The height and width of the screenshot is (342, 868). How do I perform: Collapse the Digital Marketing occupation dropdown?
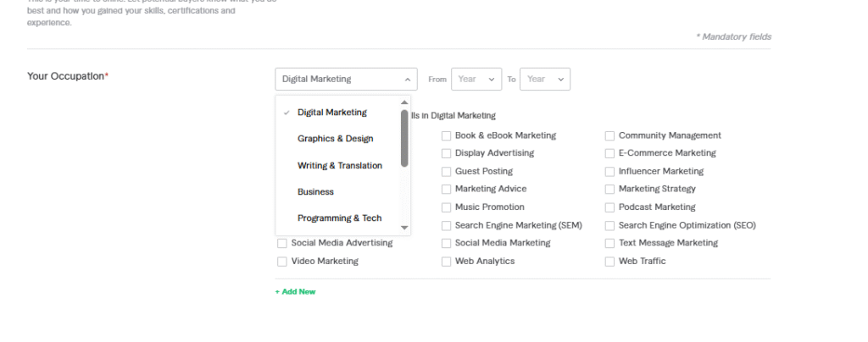(346, 79)
